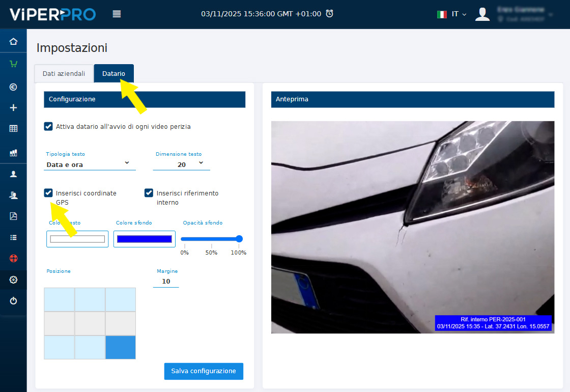Click the green shopping cart icon
This screenshot has width=570, height=392.
click(x=13, y=64)
